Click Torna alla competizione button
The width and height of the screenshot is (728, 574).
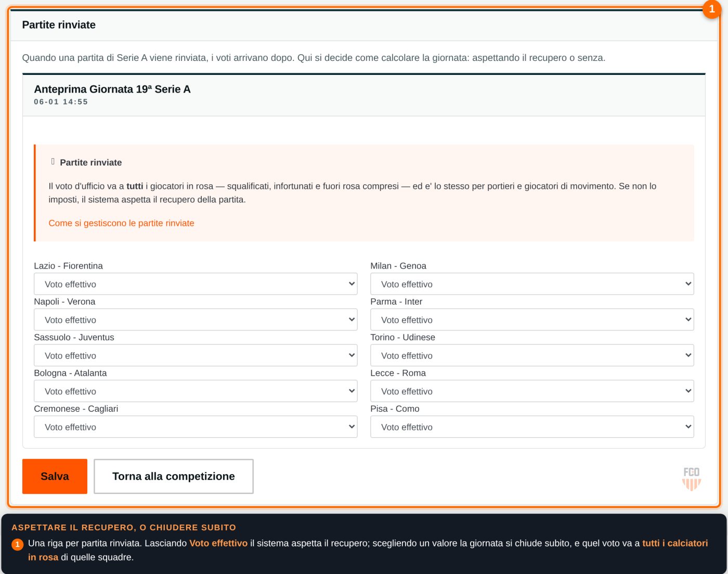coord(174,476)
